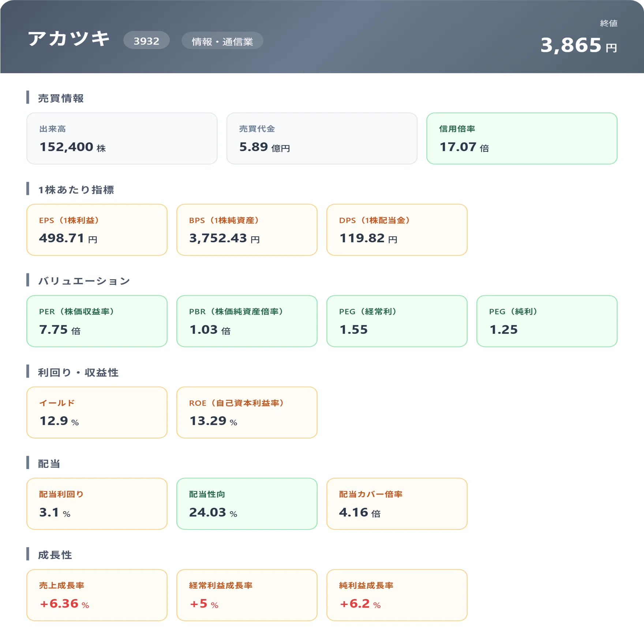Image resolution: width=644 pixels, height=644 pixels.
Task: Click the PBR（株価純資産倍率） card
Action: (247, 321)
